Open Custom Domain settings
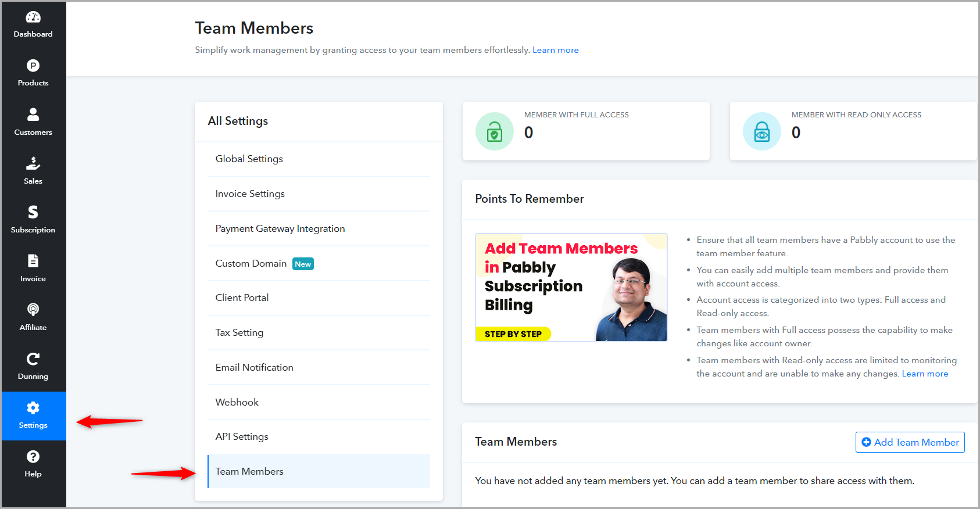This screenshot has height=509, width=980. pos(319,263)
